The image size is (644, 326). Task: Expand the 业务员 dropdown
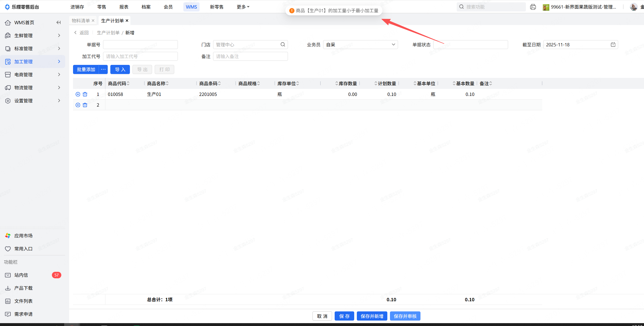pos(393,45)
